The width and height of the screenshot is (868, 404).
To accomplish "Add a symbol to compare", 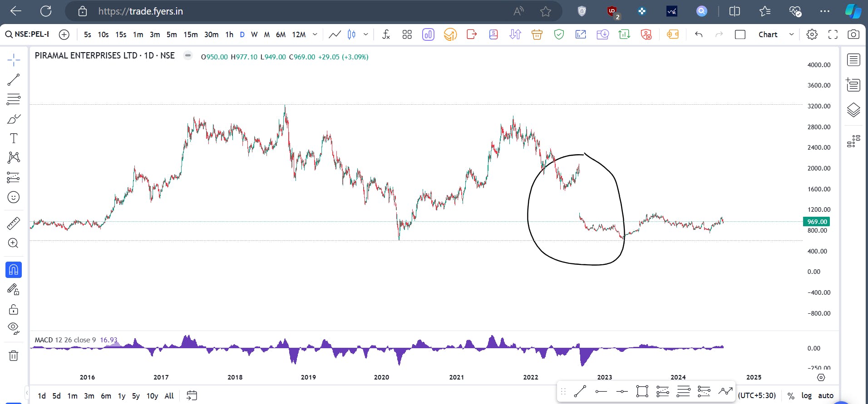I will click(64, 34).
